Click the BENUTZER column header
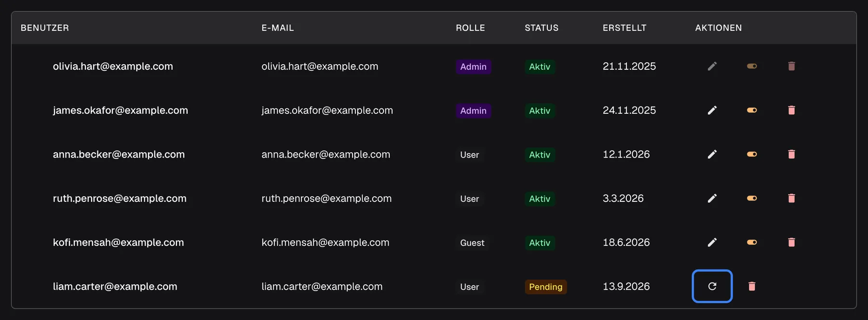868x320 pixels. 45,28
